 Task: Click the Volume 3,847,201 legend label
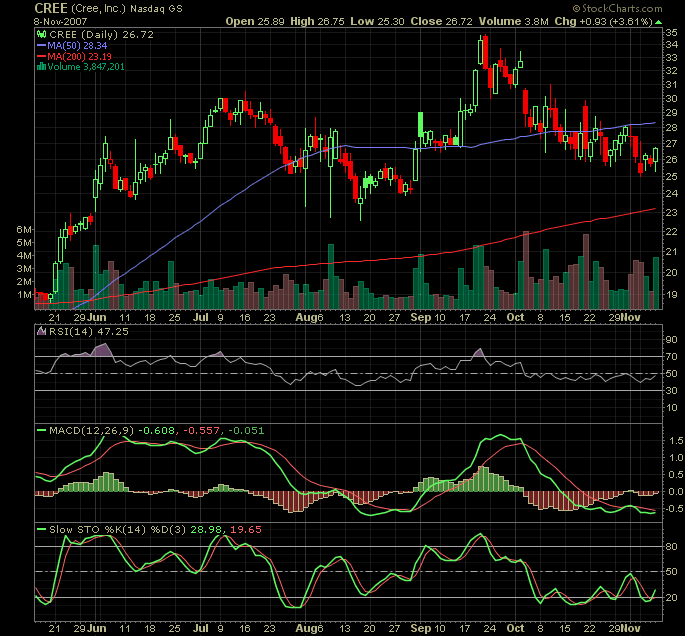pyautogui.click(x=86, y=66)
